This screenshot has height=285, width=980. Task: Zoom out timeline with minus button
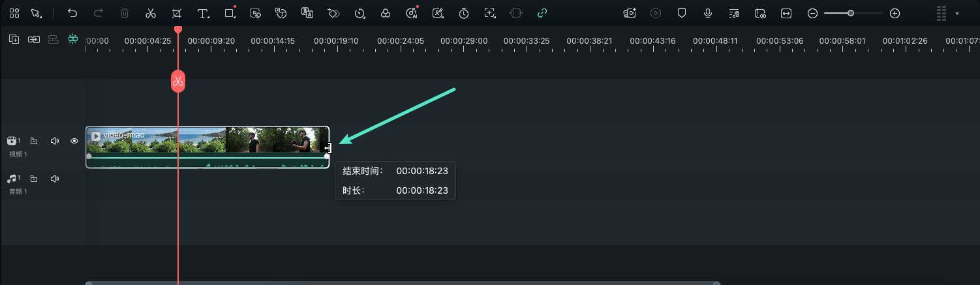pyautogui.click(x=812, y=13)
